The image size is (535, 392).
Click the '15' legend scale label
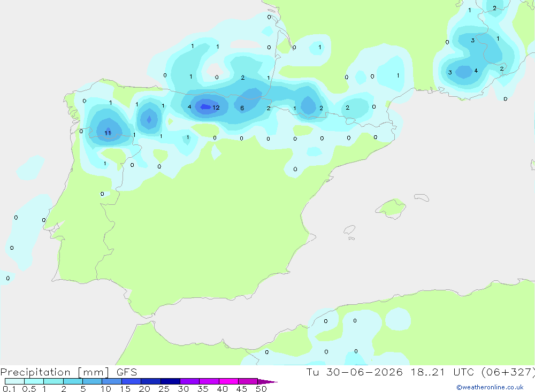(x=125, y=389)
